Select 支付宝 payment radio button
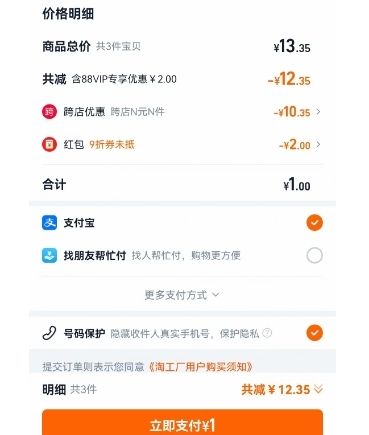The height and width of the screenshot is (435, 369). [314, 223]
